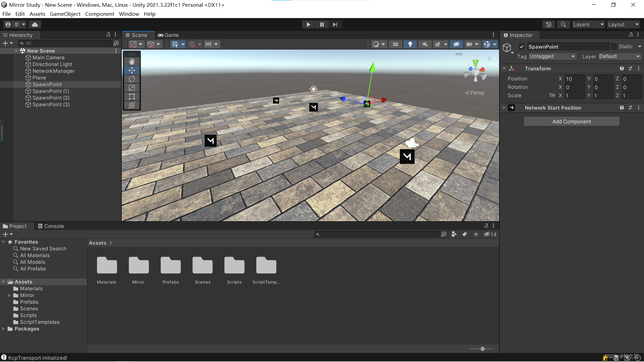Select the Rotate tool

[132, 79]
